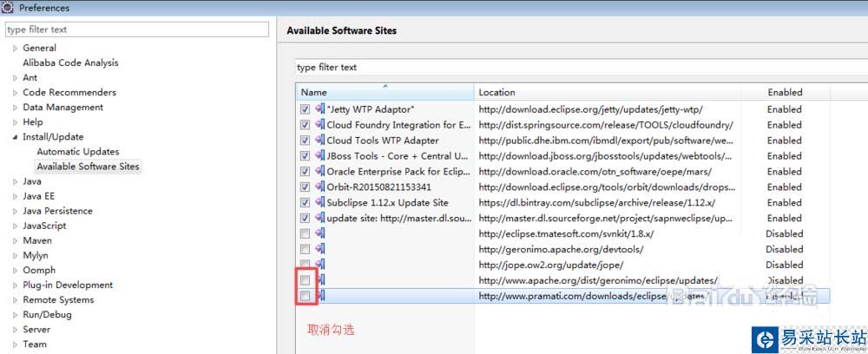
Task: Uncheck the Jetty WTP Adaptor checkbox
Action: [x=305, y=109]
